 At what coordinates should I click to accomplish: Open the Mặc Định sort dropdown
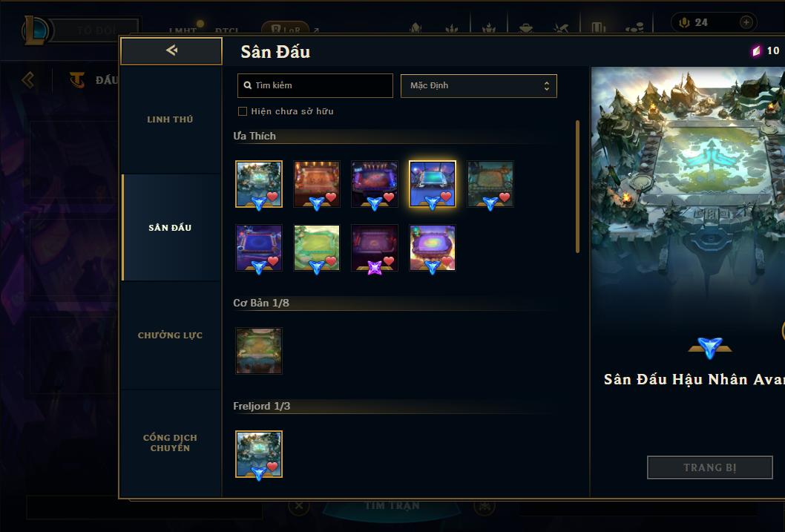click(x=479, y=85)
